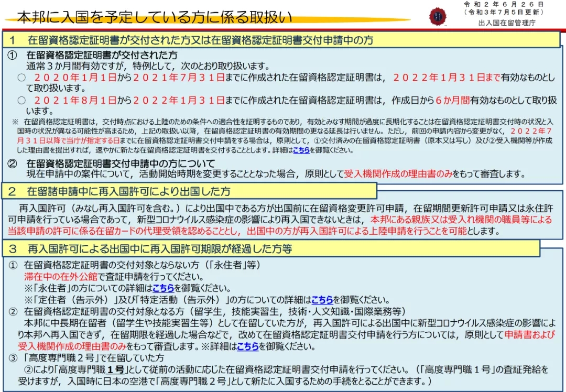566x392 pixels.
Task: Click the red text 滞在中の在外公館
Action: point(61,277)
